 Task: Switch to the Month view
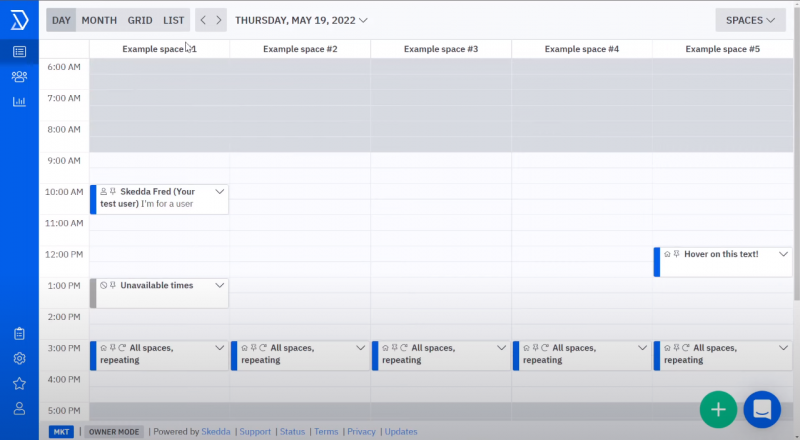point(99,20)
